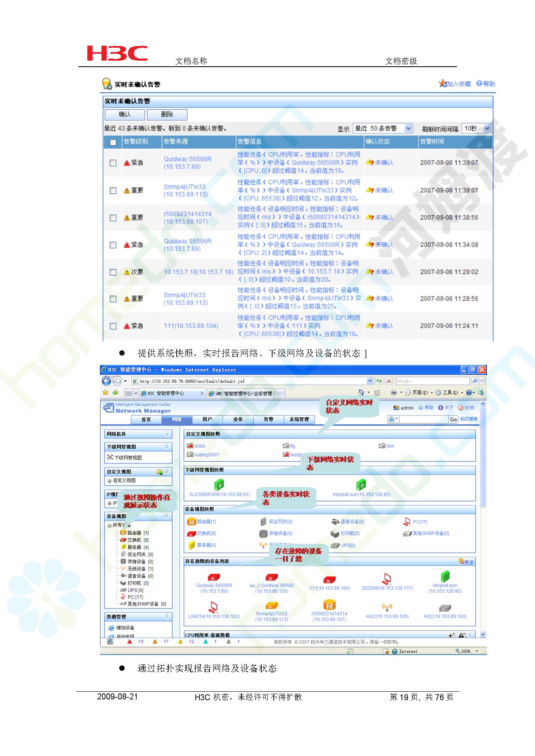Click the Favorites star icon
This screenshot has height=756, width=535.
[106, 392]
